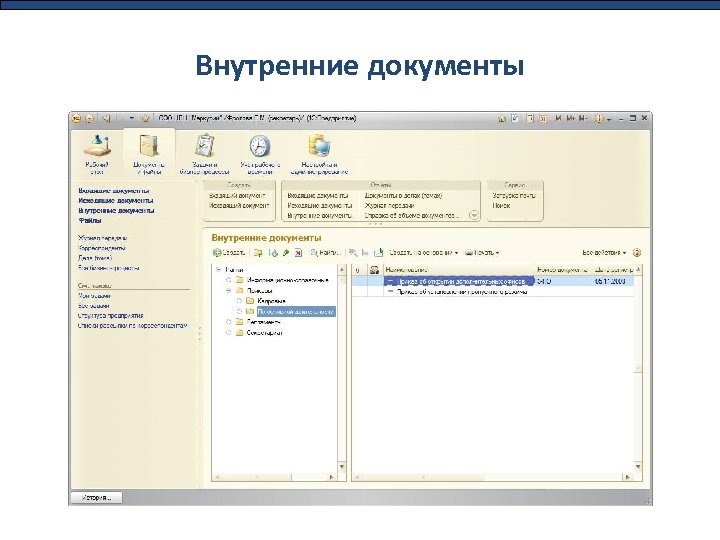The image size is (720, 540).
Task: Open Внутренние документы in navigation panel
Action: click(116, 211)
